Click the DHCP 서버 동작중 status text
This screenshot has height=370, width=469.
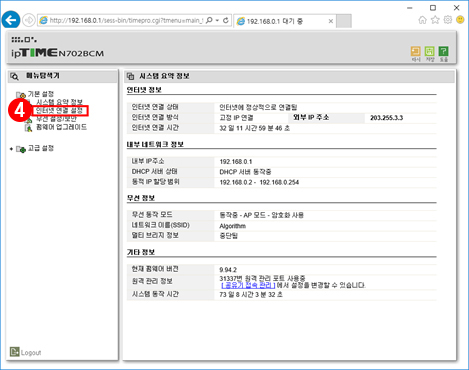tap(245, 172)
